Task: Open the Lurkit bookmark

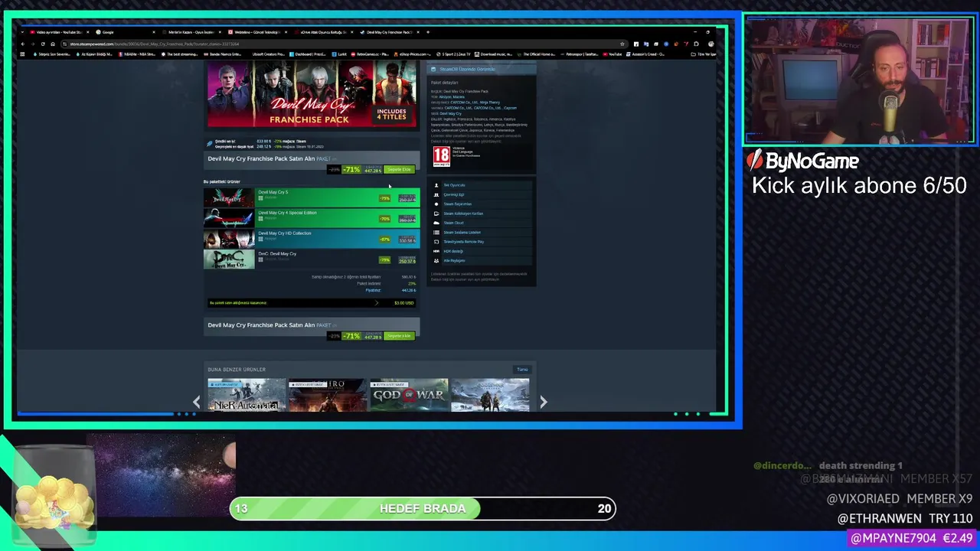Action: point(341,54)
